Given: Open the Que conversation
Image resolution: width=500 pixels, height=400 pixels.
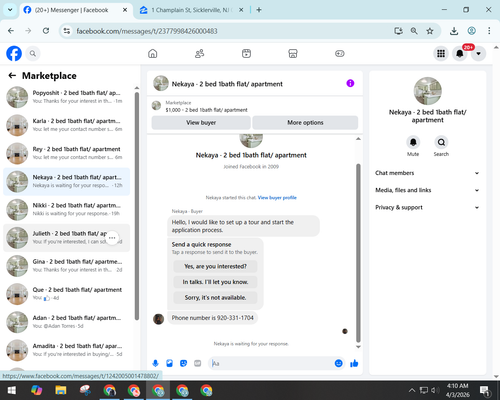Looking at the screenshot, I should [x=67, y=294].
